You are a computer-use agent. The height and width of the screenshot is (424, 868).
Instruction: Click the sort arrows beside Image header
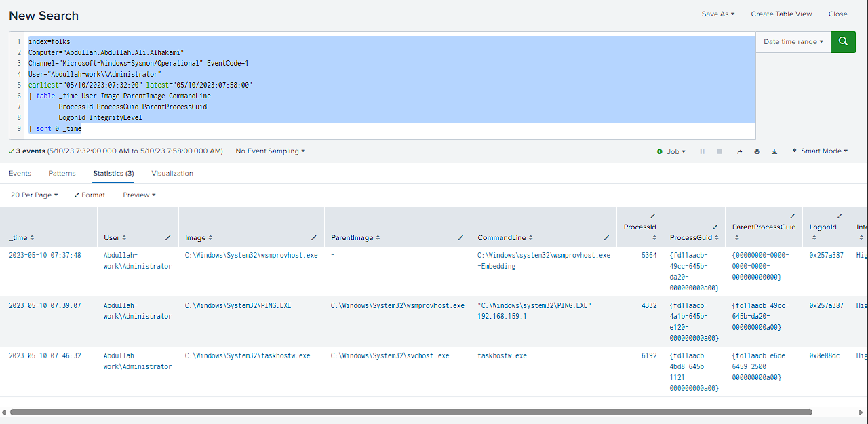(x=210, y=238)
